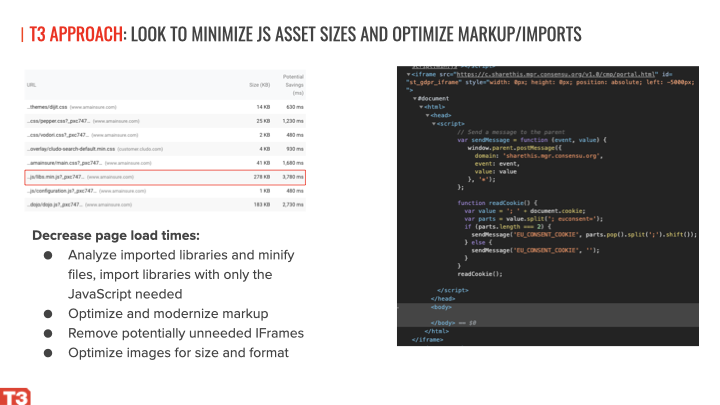
Task: Select the css/pepper.css table row
Action: pyautogui.click(x=165, y=121)
